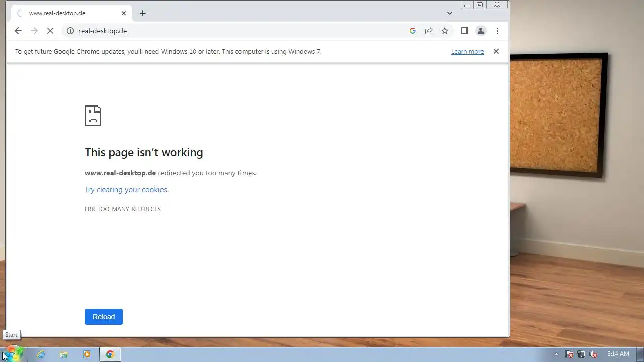Click the ERR_TOO_MANY_REDIRECTS error code text
The height and width of the screenshot is (362, 644).
pyautogui.click(x=123, y=209)
